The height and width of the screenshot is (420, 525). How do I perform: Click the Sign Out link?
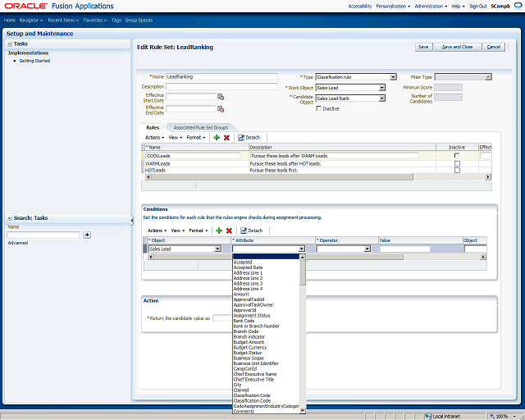point(477,6)
